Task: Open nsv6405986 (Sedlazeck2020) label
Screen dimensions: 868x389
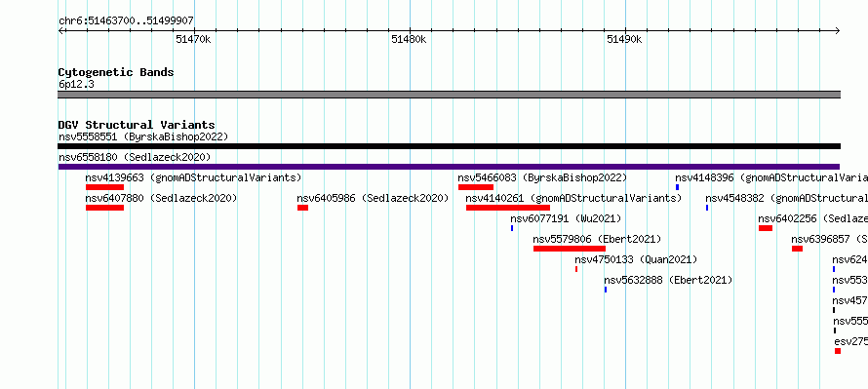Action: [x=373, y=198]
